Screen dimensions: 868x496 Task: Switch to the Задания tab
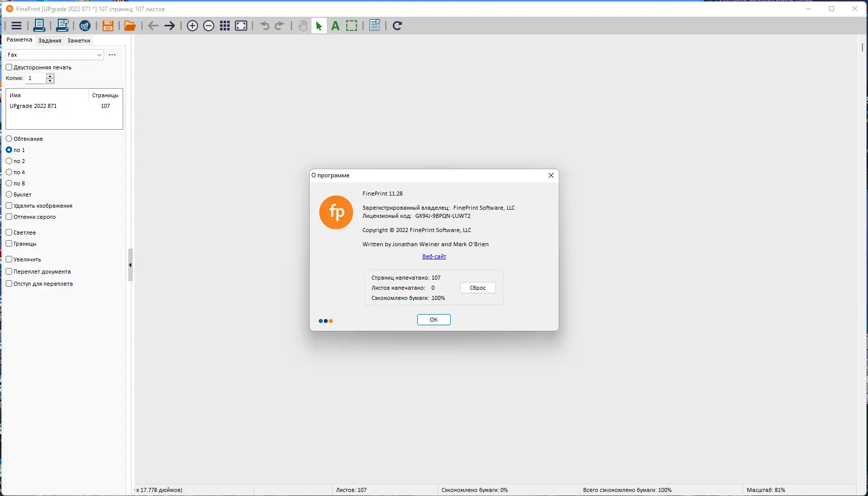coord(50,41)
